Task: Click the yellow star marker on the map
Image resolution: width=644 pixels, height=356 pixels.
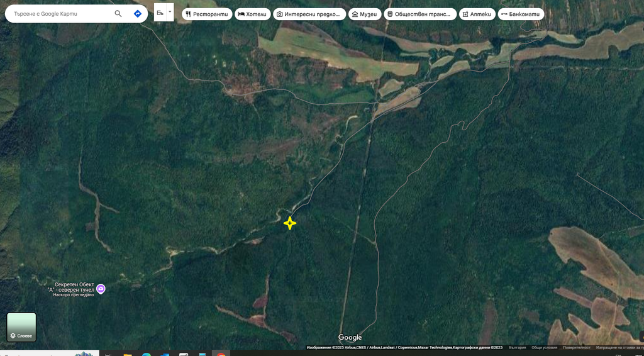Action: point(289,223)
